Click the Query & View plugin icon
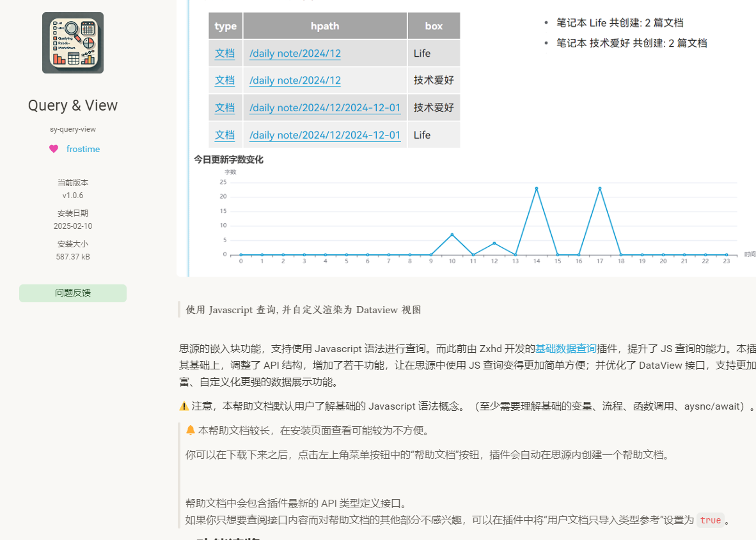This screenshot has height=540, width=756. point(73,43)
